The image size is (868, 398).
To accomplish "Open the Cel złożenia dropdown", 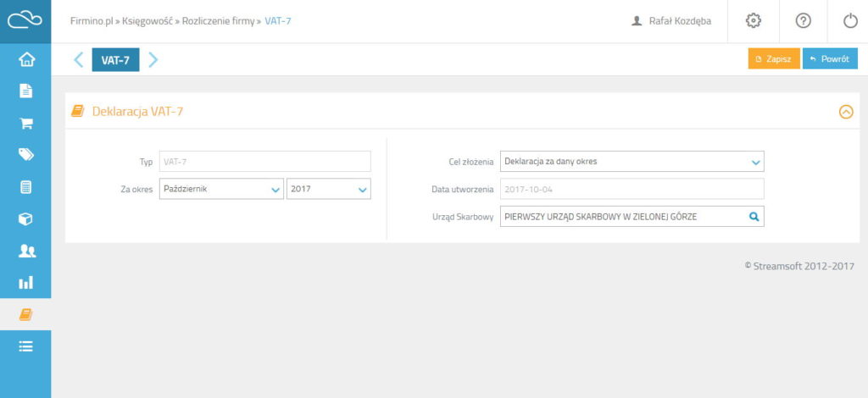I will [x=632, y=162].
